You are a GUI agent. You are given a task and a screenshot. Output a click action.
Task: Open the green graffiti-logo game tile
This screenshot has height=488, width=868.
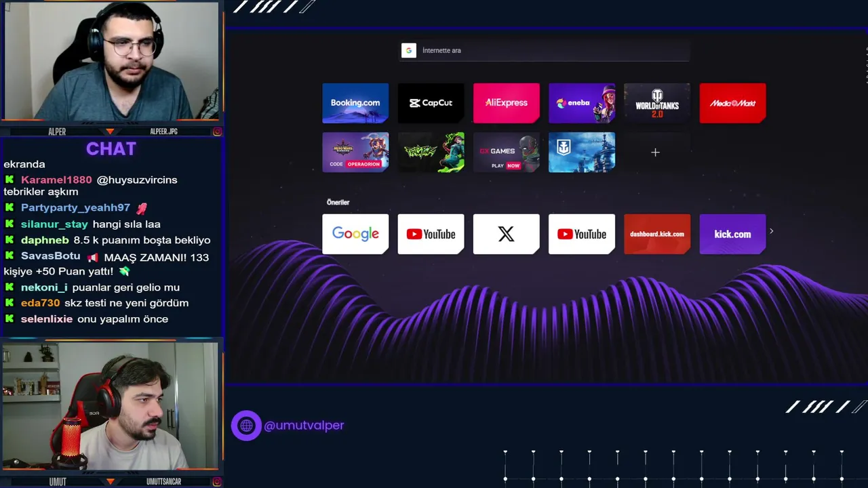click(x=431, y=152)
